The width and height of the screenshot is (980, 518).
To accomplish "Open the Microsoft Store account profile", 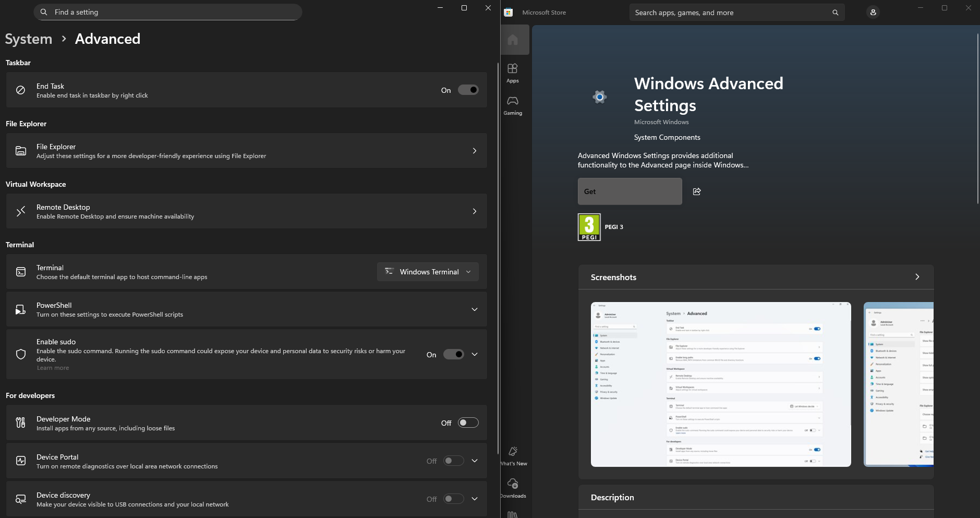I will pyautogui.click(x=873, y=12).
